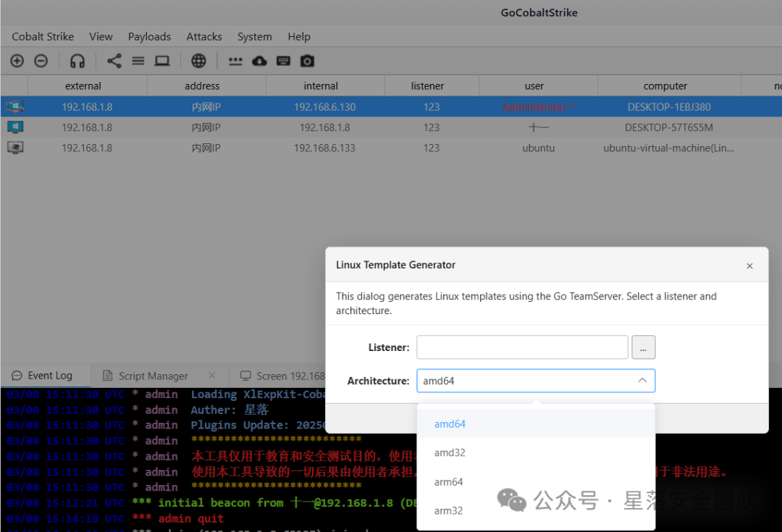
Task: Click the add connection plus icon
Action: (17, 61)
